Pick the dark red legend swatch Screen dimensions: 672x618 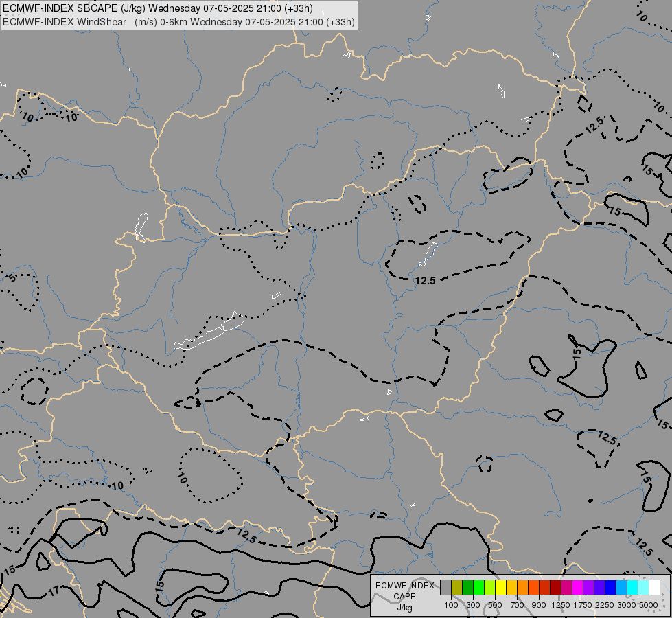[555, 587]
